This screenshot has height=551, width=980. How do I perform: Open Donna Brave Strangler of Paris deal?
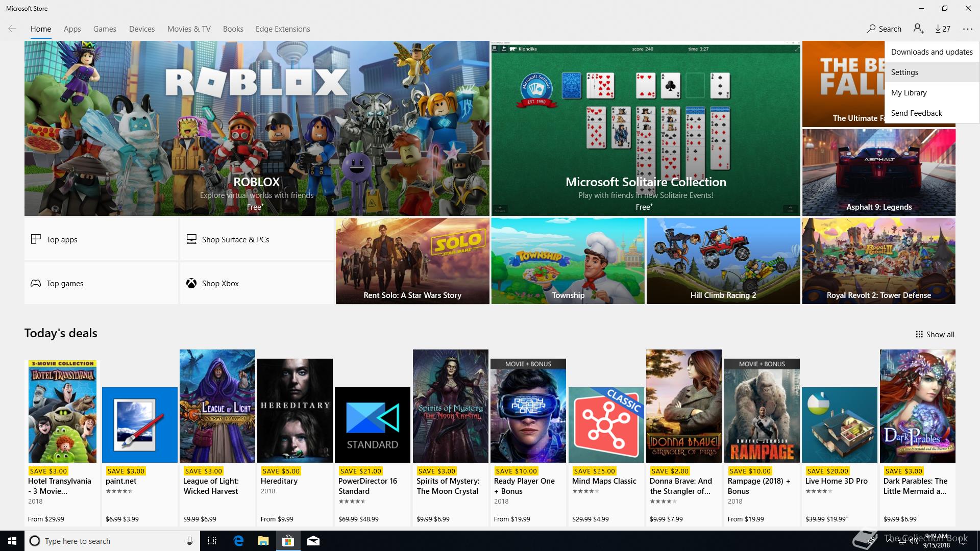(x=684, y=438)
